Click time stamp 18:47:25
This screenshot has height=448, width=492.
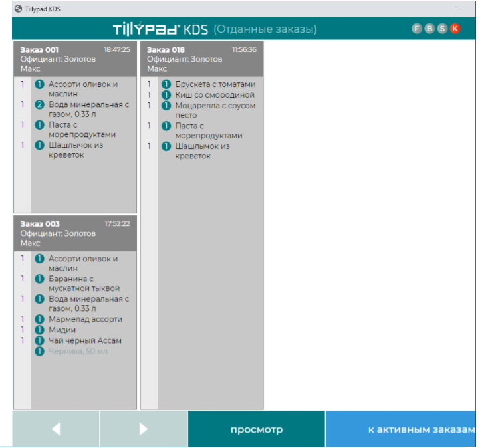[x=117, y=50]
